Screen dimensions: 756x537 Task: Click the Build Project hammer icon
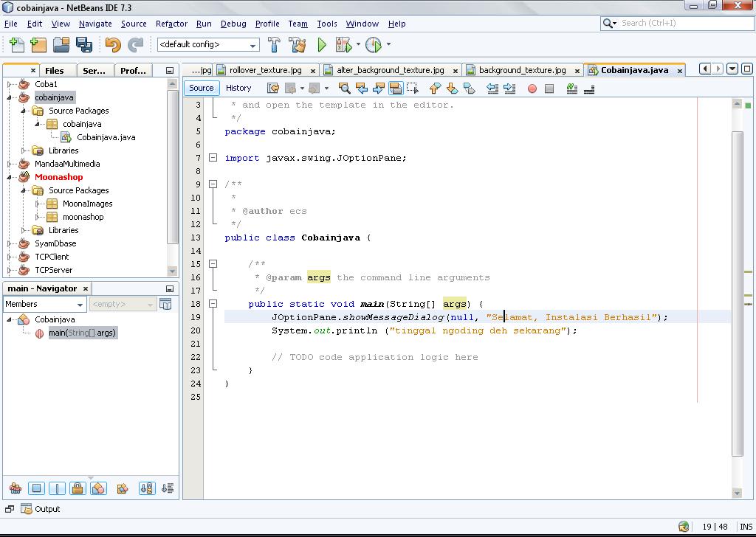coord(274,45)
